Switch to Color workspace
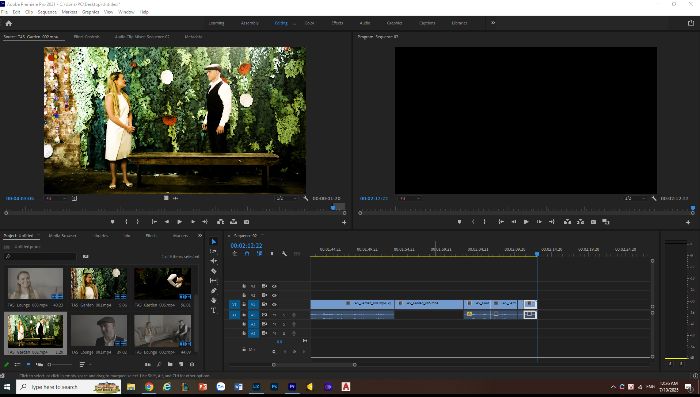The width and height of the screenshot is (700, 397). tap(309, 23)
